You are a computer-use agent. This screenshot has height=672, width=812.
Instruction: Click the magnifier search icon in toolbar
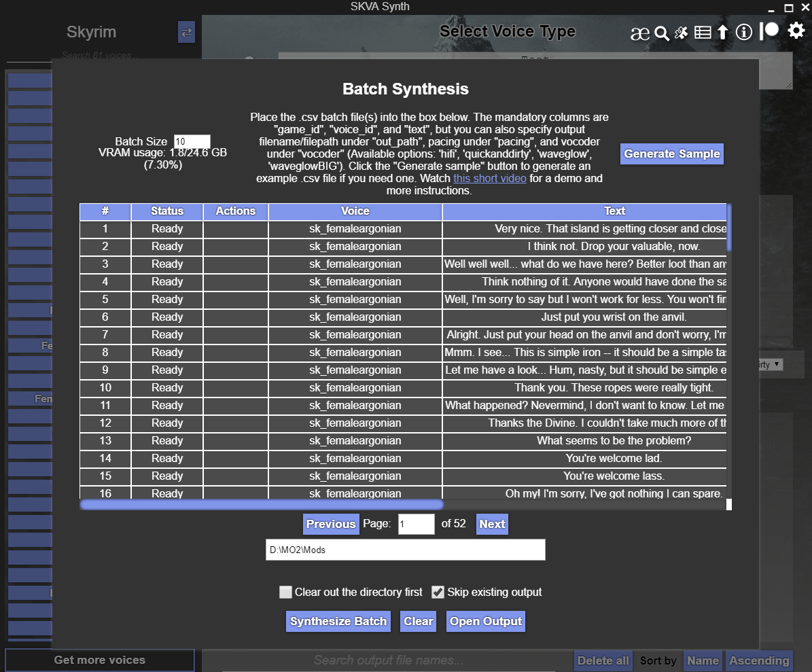pos(661,33)
